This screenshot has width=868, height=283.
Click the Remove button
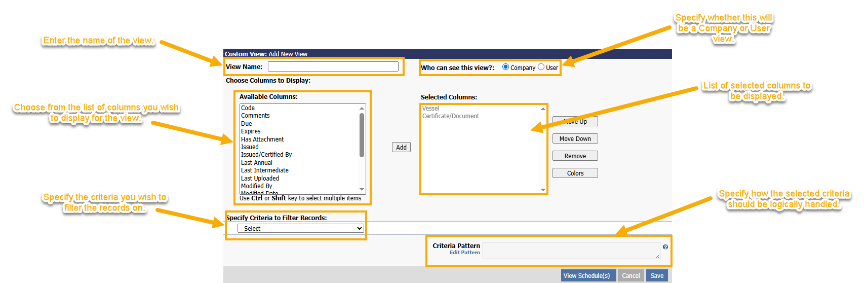575,156
